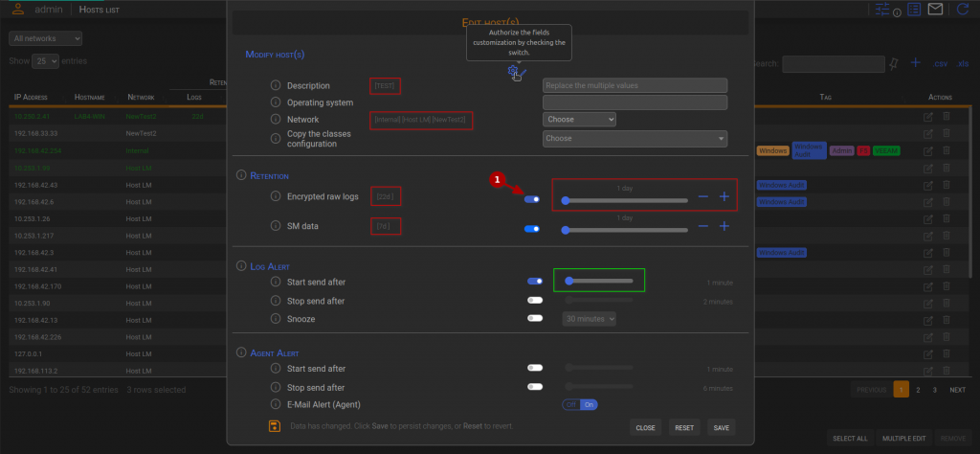Go to page 3 of hosts list
The width and height of the screenshot is (980, 454).
(934, 390)
